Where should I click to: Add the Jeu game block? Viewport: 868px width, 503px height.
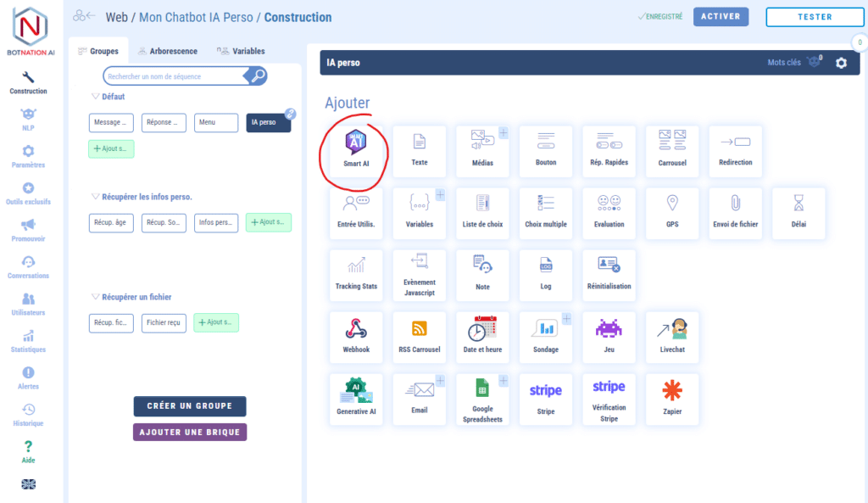[x=609, y=335]
